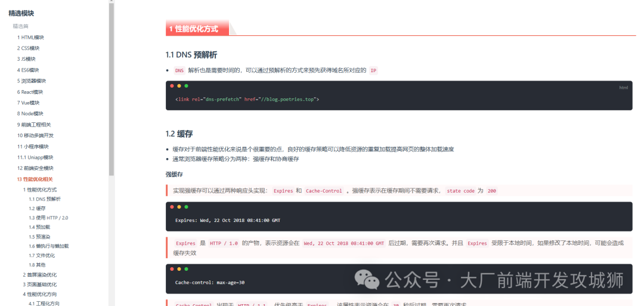Image resolution: width=644 pixels, height=306 pixels.
Task: Go to 1.6 懒执行与懒加载
Action: [48, 246]
